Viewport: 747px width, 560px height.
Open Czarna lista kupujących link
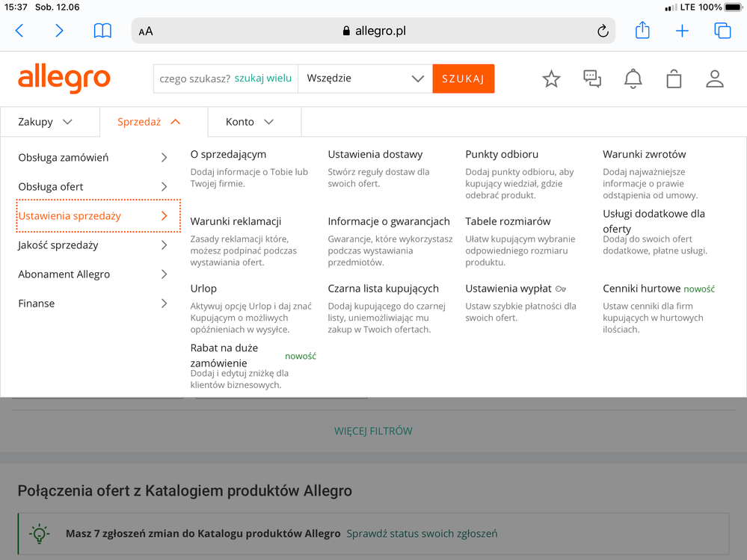[x=383, y=289]
